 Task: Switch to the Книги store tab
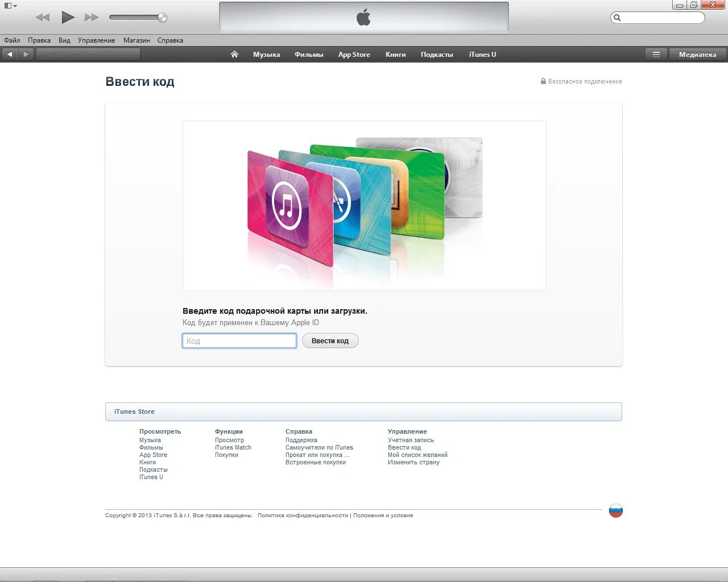point(395,55)
